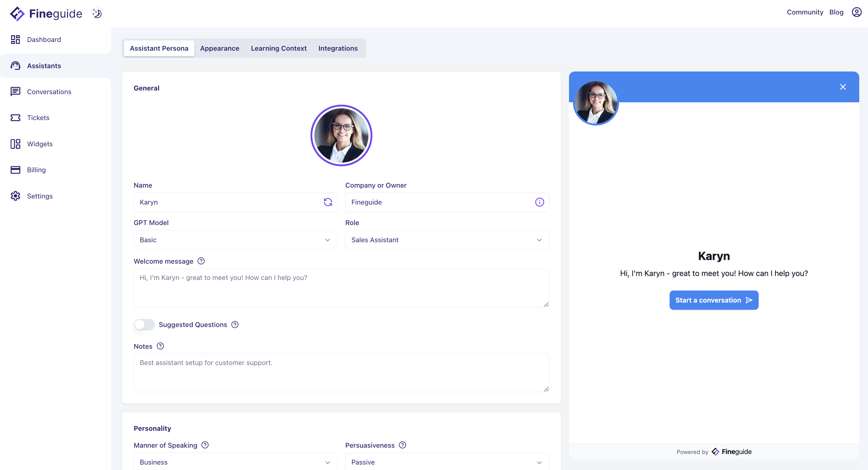Enable the Suggested Questions toggle

[x=144, y=325]
